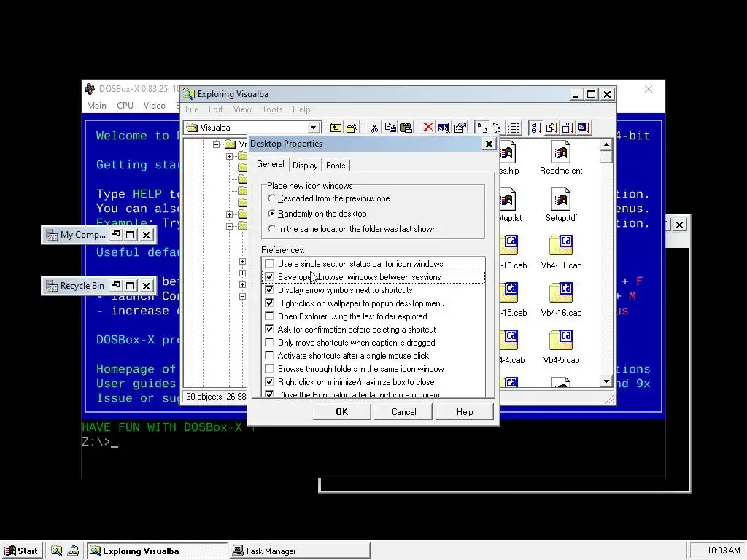Click the file pane scroll down arrow

pyautogui.click(x=606, y=381)
